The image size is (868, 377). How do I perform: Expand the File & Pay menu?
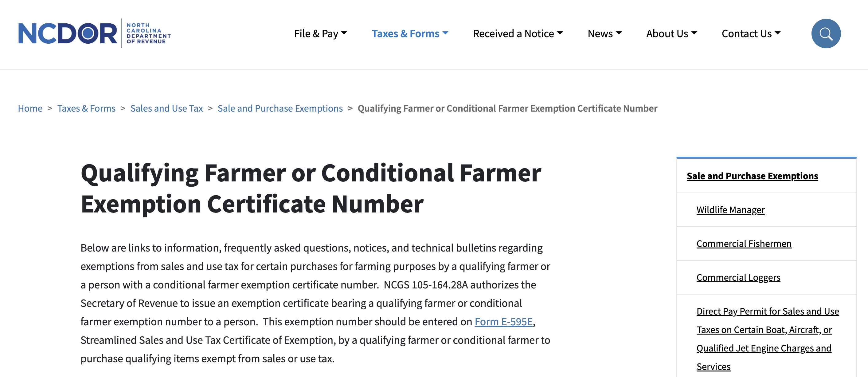[320, 33]
